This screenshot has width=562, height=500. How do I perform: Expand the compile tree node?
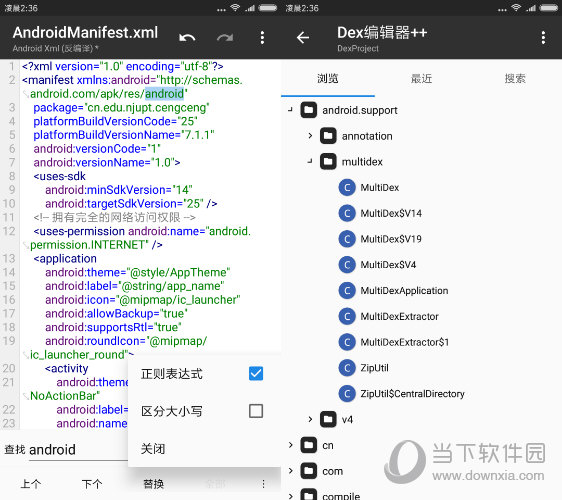click(x=291, y=496)
